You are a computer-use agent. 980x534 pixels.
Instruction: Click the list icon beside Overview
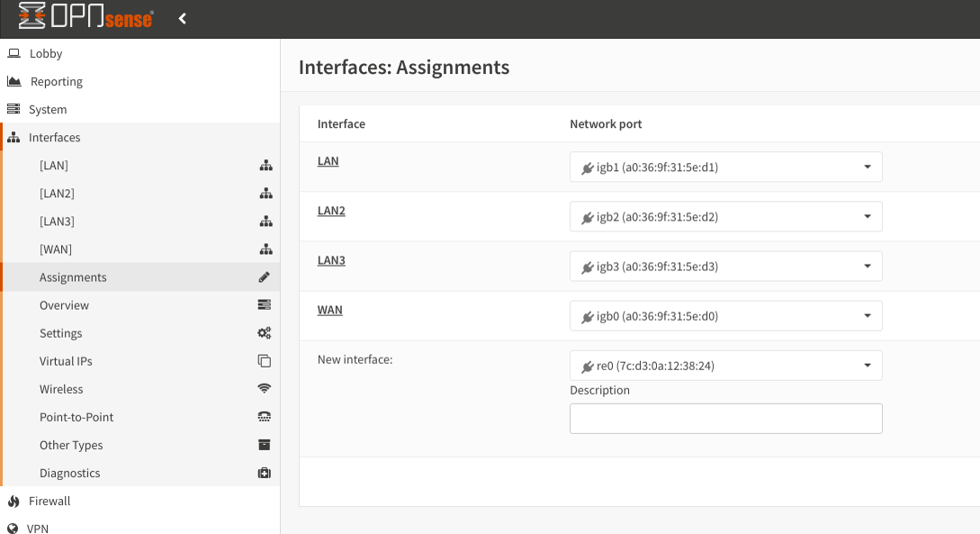pyautogui.click(x=265, y=304)
